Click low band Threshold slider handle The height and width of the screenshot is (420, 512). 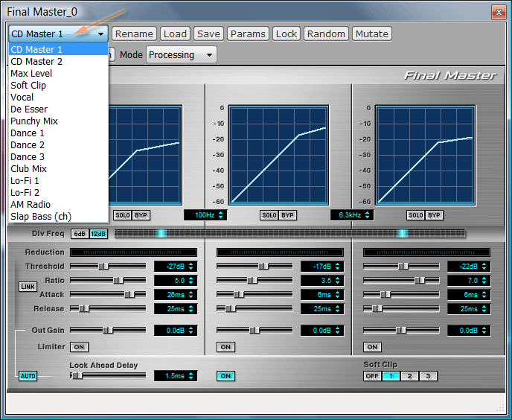point(103,267)
